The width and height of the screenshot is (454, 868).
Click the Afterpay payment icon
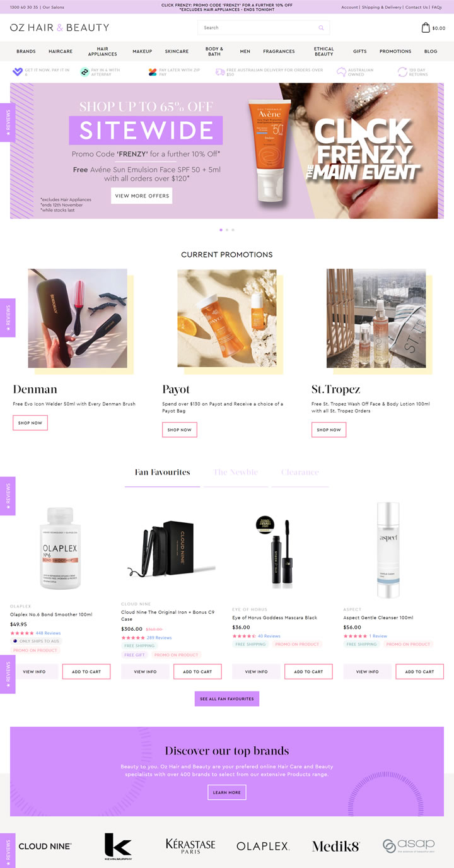point(84,72)
